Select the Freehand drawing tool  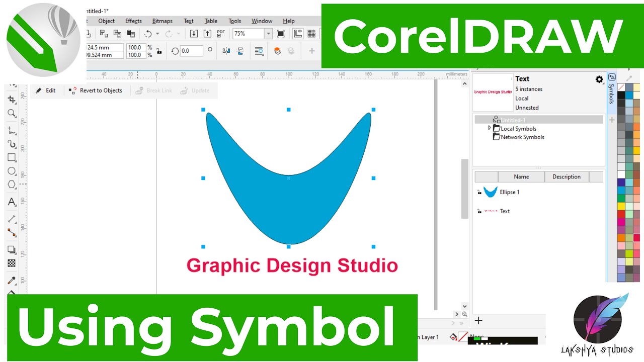coord(12,131)
